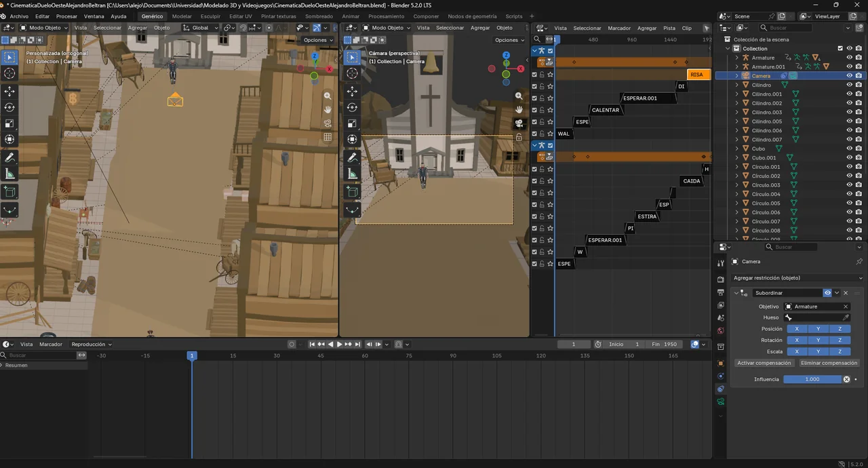The width and height of the screenshot is (868, 468).
Task: Toggle camera view icon in left viewport
Action: click(x=328, y=123)
